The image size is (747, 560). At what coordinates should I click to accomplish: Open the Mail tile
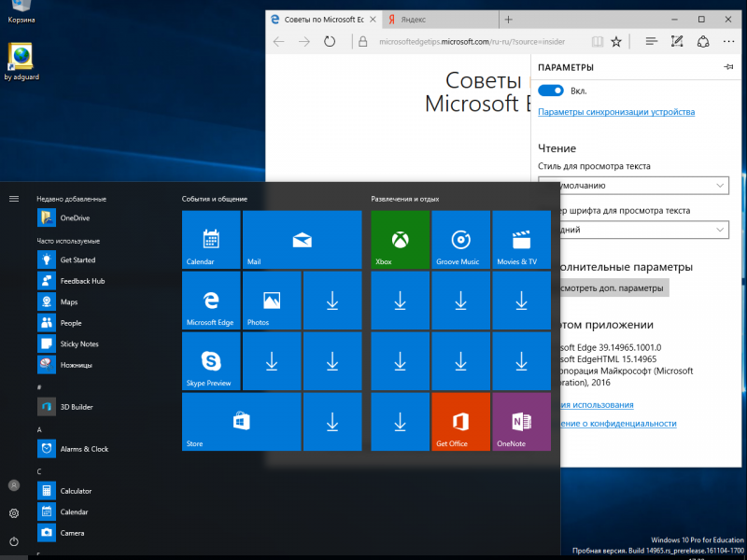(x=302, y=240)
